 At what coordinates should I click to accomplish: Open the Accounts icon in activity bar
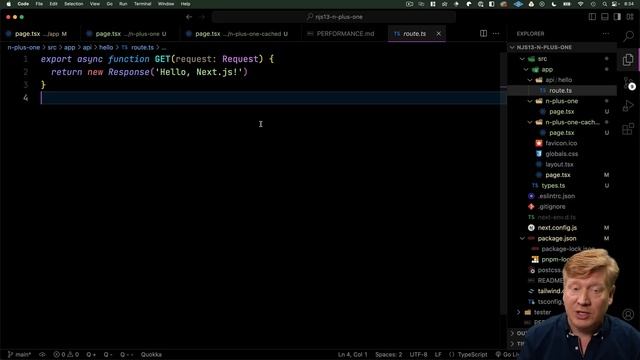tap(628, 314)
